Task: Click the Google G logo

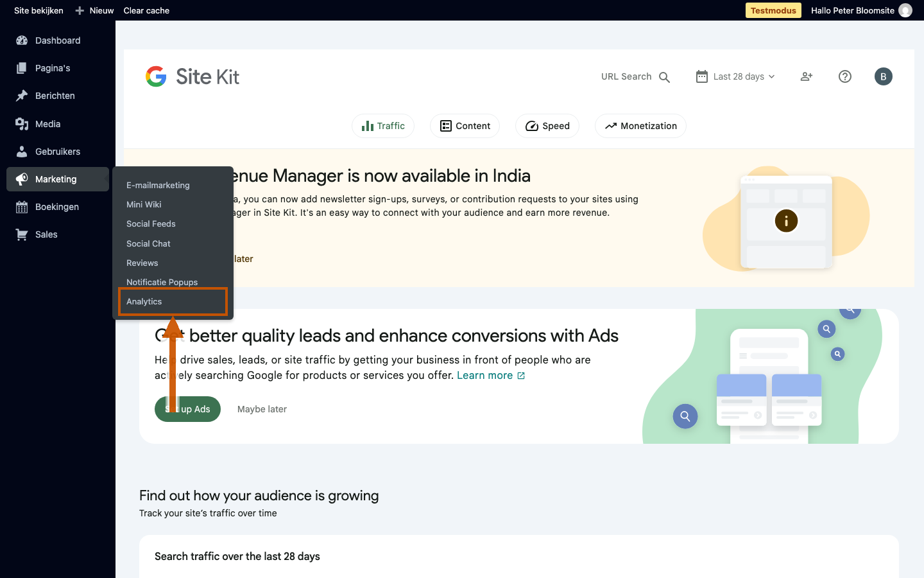Action: [x=156, y=76]
